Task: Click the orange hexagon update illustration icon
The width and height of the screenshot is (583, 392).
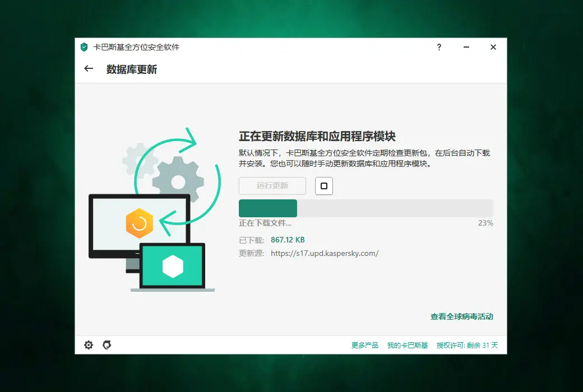Action: click(140, 223)
